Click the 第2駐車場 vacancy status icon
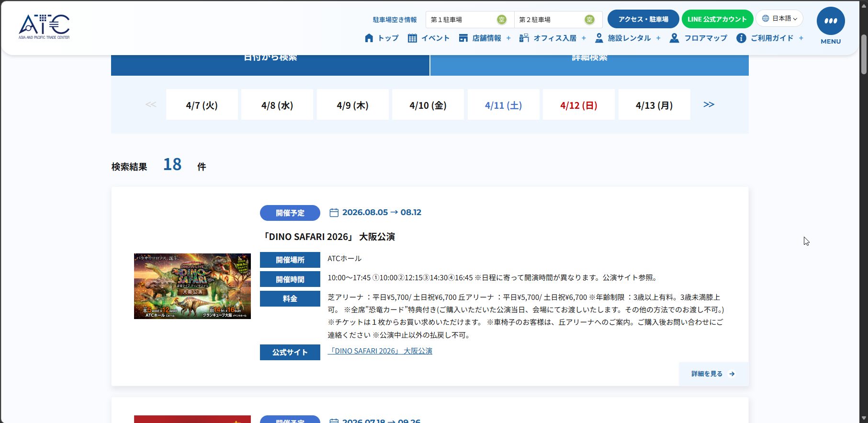 [589, 20]
